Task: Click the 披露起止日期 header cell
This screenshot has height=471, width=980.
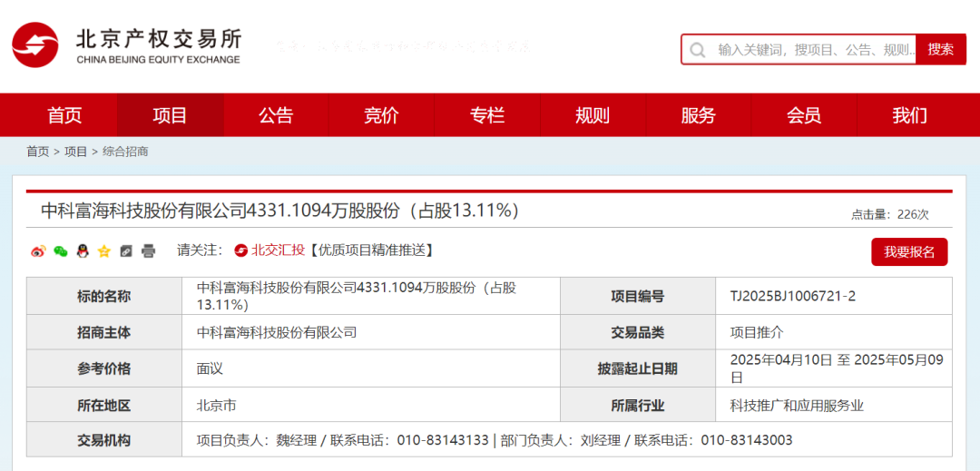Action: 638,368
